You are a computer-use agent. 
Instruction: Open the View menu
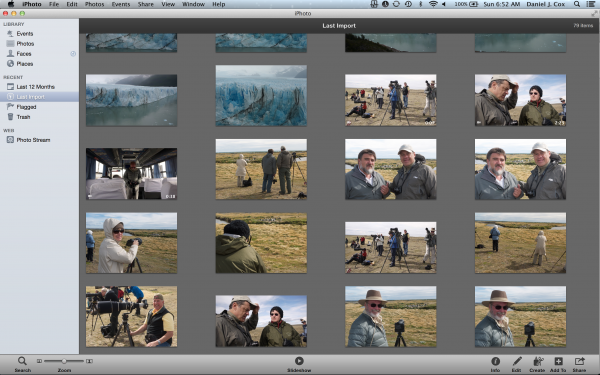168,4
